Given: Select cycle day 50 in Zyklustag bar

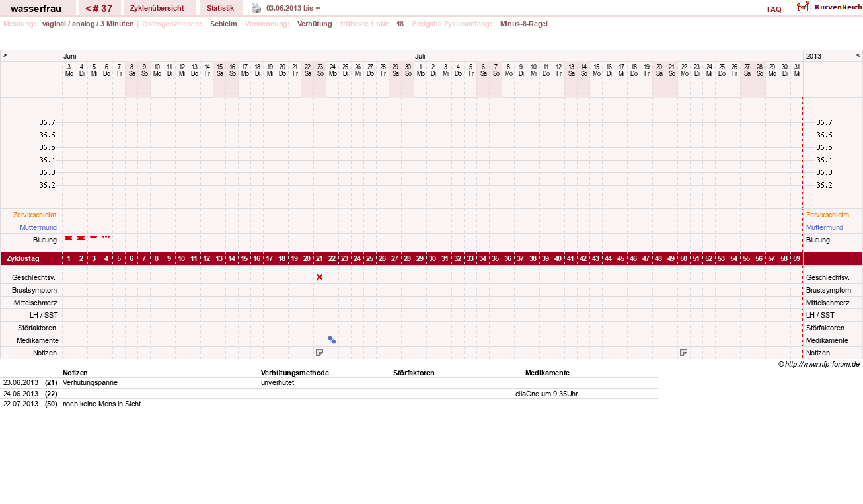Looking at the screenshot, I should [x=684, y=258].
